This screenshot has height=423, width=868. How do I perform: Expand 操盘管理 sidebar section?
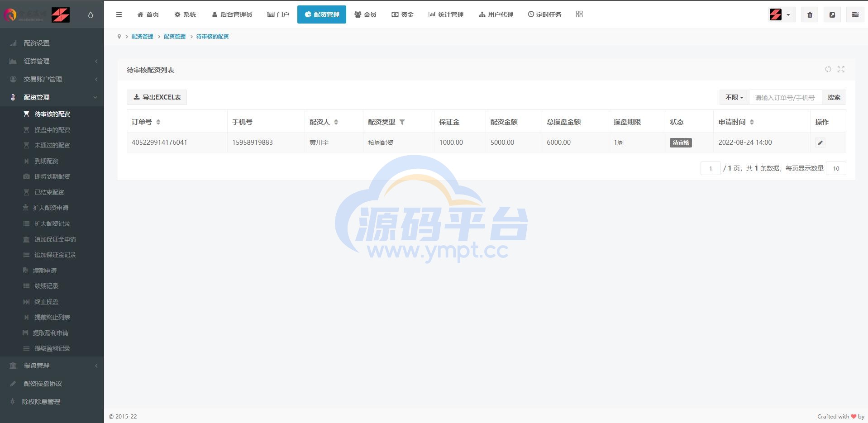[52, 366]
